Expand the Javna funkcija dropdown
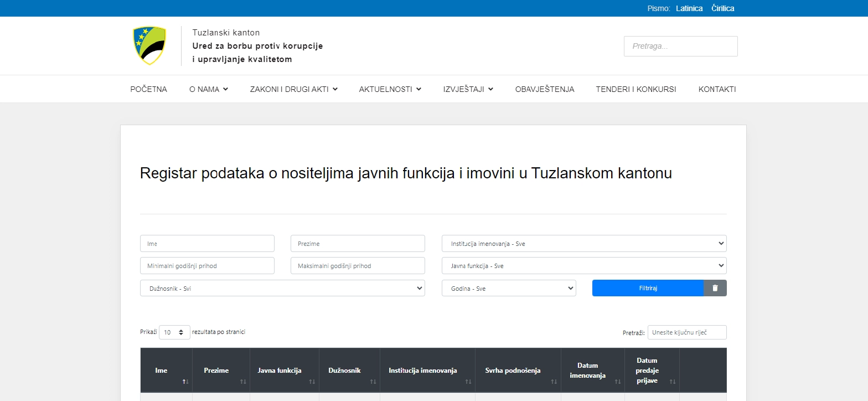 pos(583,266)
